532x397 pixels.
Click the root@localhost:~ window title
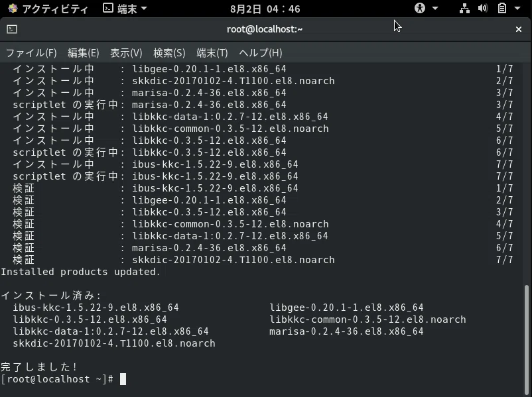tap(265, 30)
